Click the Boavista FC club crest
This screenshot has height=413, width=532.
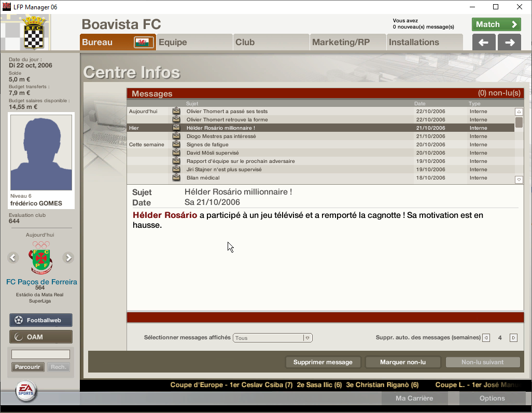34,33
